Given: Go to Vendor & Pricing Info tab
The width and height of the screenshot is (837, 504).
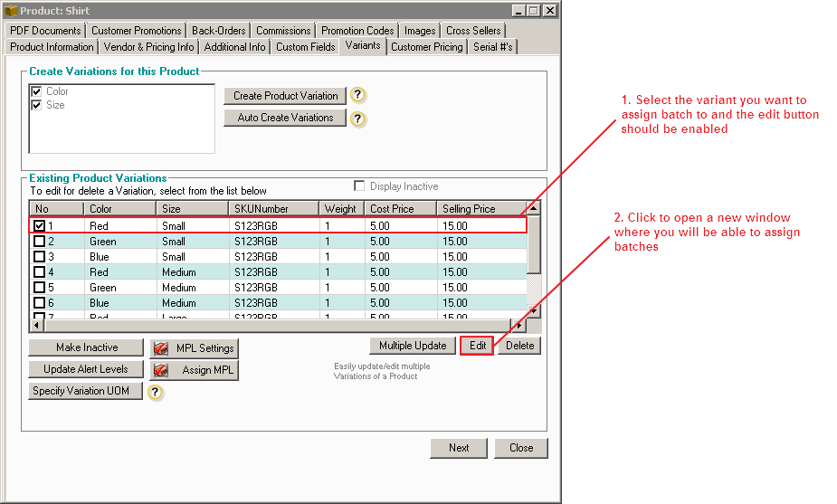Looking at the screenshot, I should click(x=148, y=47).
